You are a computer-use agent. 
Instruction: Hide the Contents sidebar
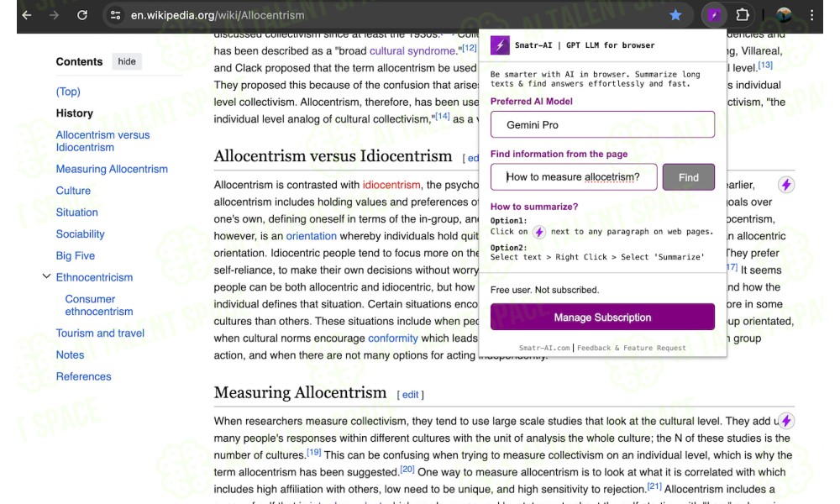click(127, 61)
